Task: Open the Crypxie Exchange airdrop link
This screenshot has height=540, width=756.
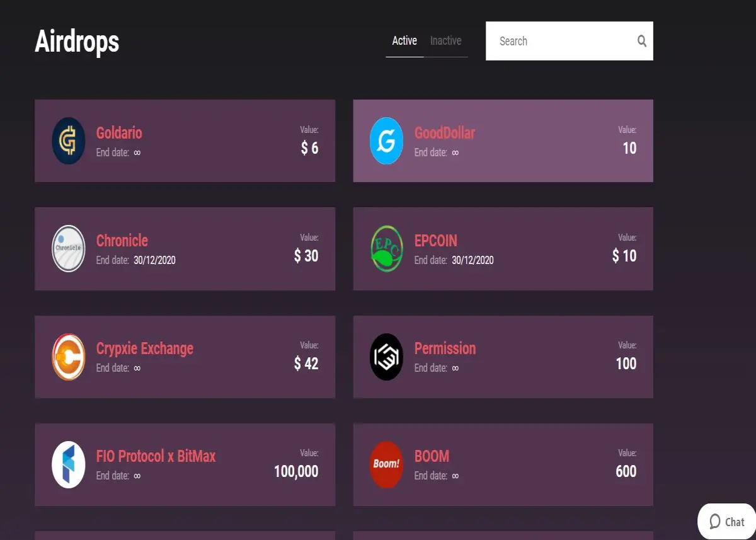Action: pyautogui.click(x=145, y=348)
